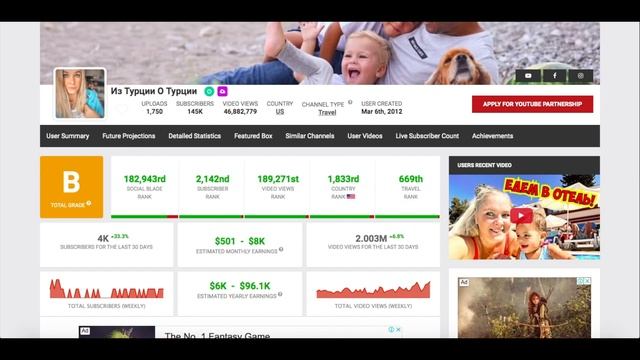This screenshot has height=360, width=640.
Task: Open the Detailed Statistics tab
Action: (x=195, y=136)
